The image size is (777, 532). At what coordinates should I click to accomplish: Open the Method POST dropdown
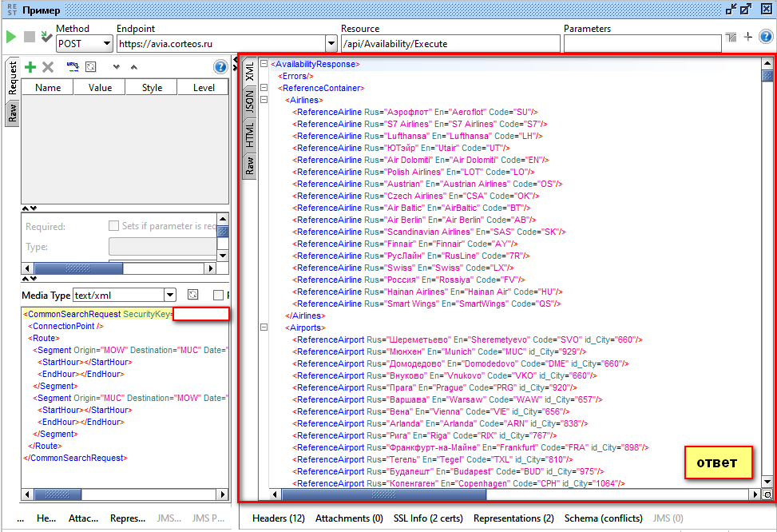point(107,44)
